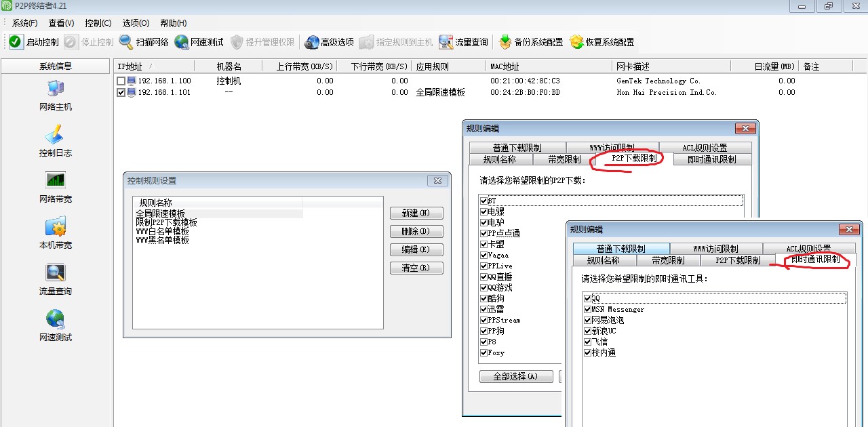The height and width of the screenshot is (427, 868).
Task: Click 扫描网络 magnifier toolbar button
Action: point(144,42)
